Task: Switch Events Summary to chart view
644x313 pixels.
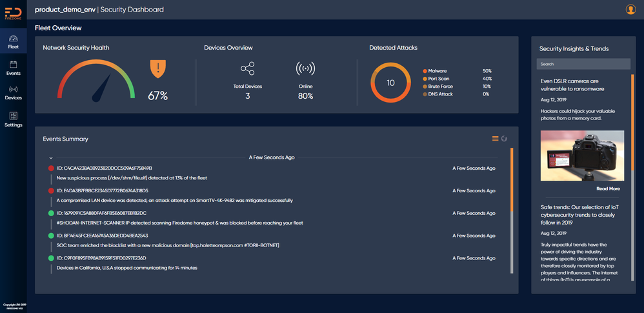Action: pyautogui.click(x=505, y=139)
